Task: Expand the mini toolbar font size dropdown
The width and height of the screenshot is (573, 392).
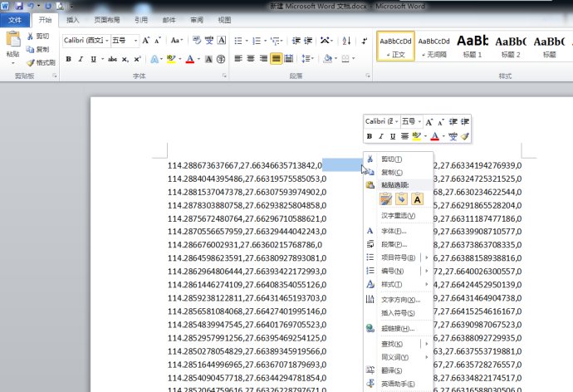Action: [x=418, y=121]
